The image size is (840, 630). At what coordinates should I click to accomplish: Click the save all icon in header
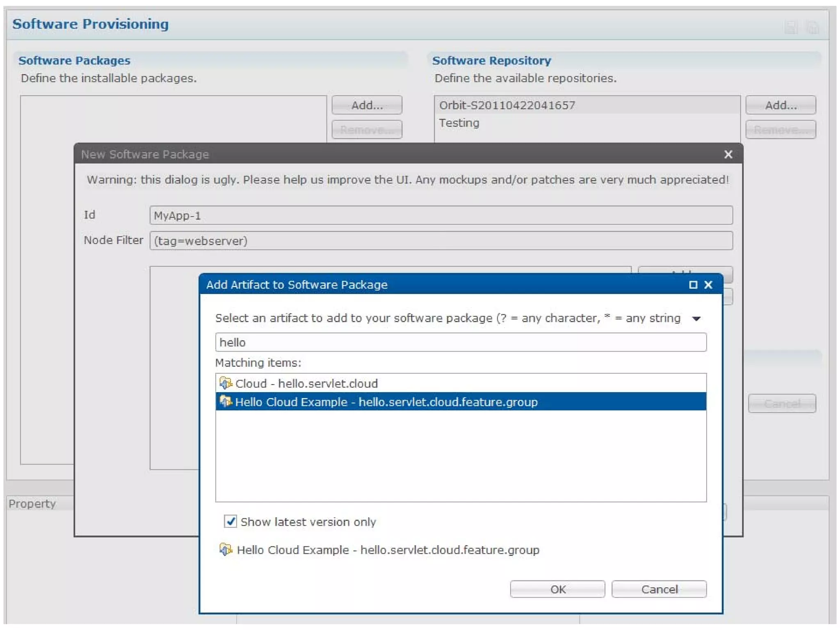(x=813, y=27)
